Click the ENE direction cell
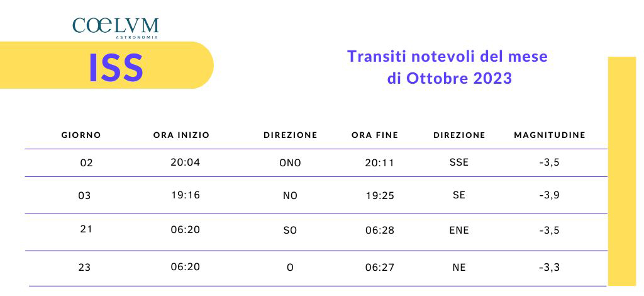The image size is (644, 296). pyautogui.click(x=459, y=231)
